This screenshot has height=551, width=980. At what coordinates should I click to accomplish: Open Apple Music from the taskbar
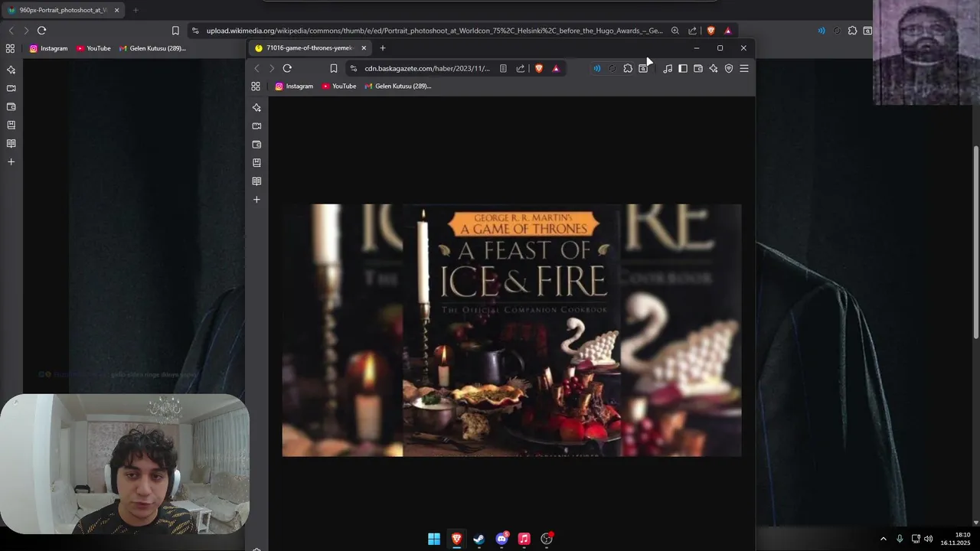[x=524, y=539]
